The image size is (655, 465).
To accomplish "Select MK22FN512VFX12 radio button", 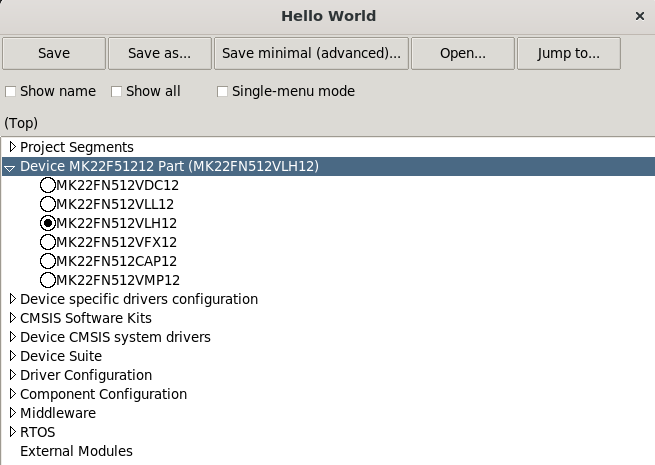I will pos(48,242).
